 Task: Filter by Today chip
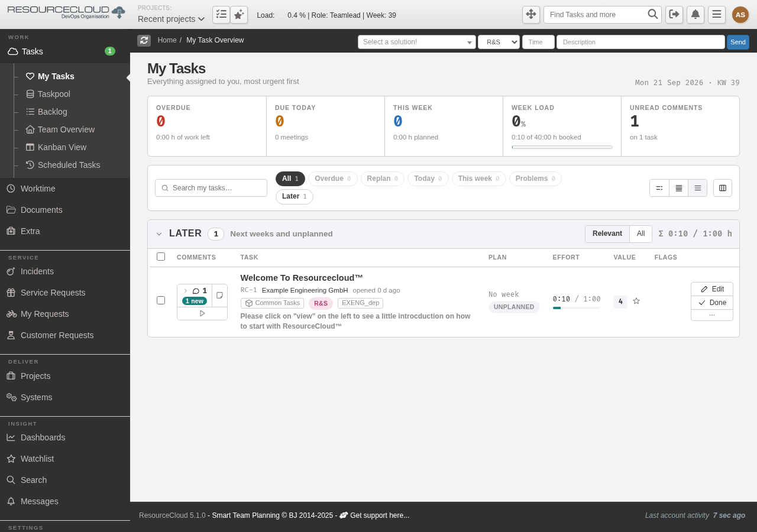click(x=428, y=179)
